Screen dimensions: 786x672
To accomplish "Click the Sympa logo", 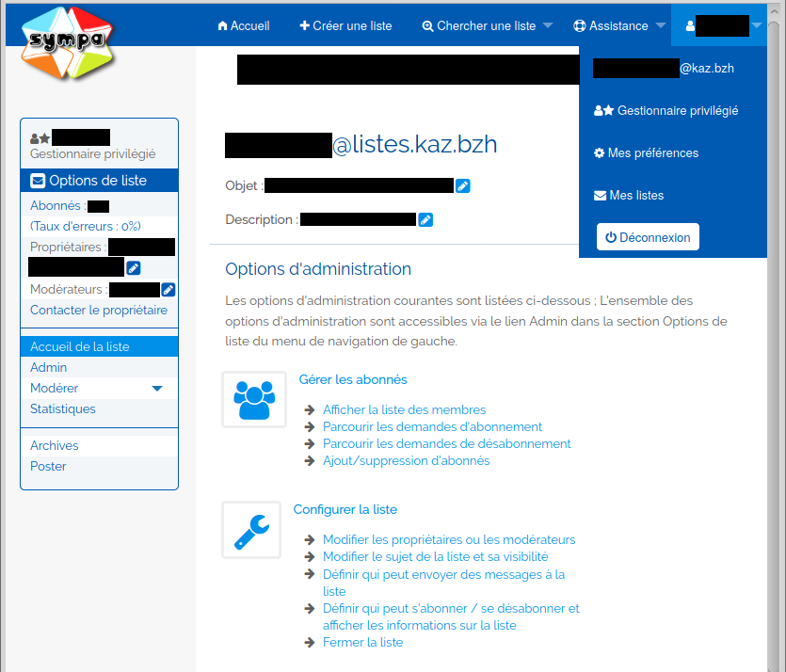I will point(62,43).
